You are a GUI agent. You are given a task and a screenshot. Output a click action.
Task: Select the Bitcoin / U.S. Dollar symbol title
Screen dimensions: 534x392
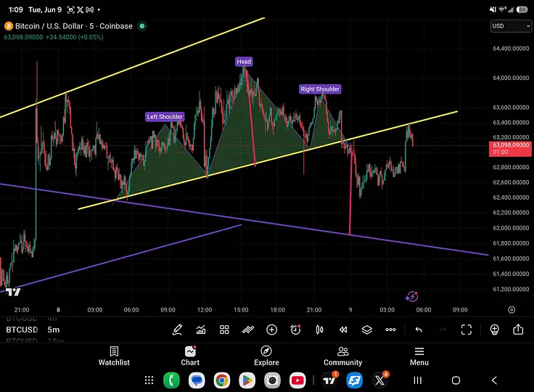point(74,26)
